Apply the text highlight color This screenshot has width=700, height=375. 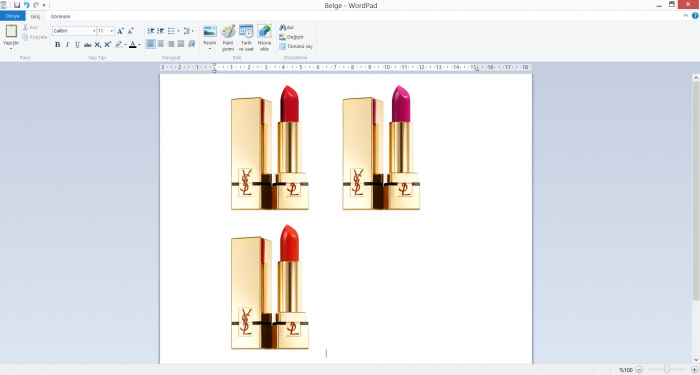tap(119, 44)
